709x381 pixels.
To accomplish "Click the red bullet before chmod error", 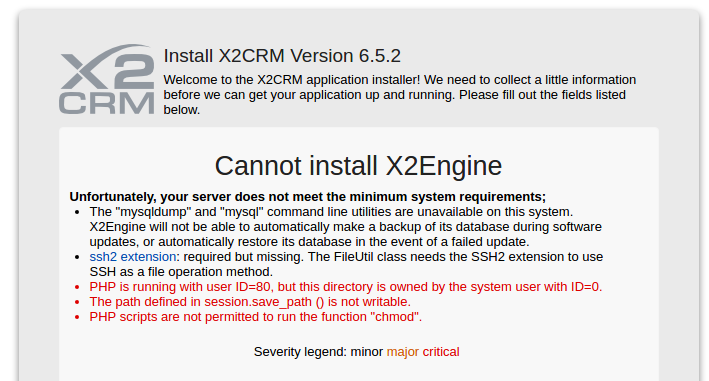I will (77, 317).
